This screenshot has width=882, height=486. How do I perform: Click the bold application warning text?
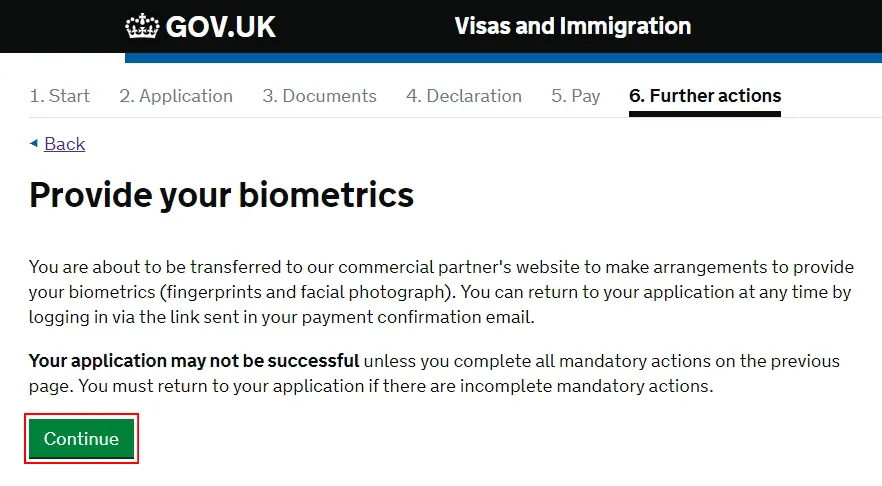[x=194, y=360]
